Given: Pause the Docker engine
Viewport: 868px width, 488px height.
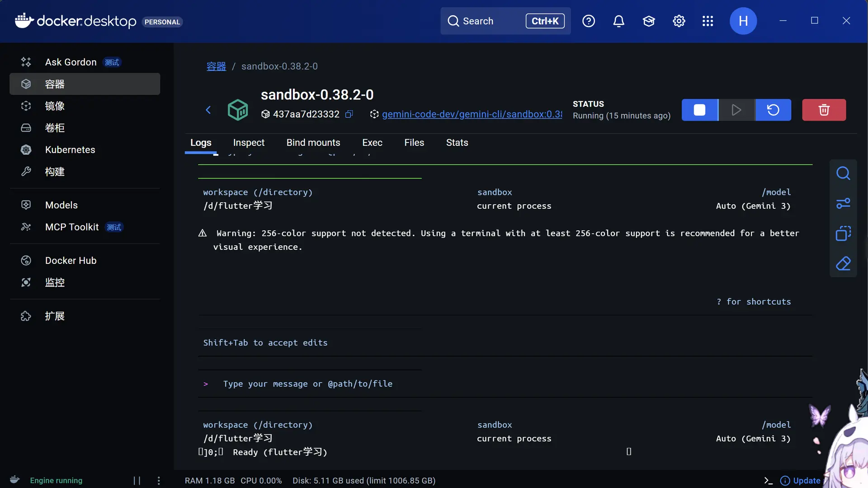Looking at the screenshot, I should pyautogui.click(x=137, y=481).
